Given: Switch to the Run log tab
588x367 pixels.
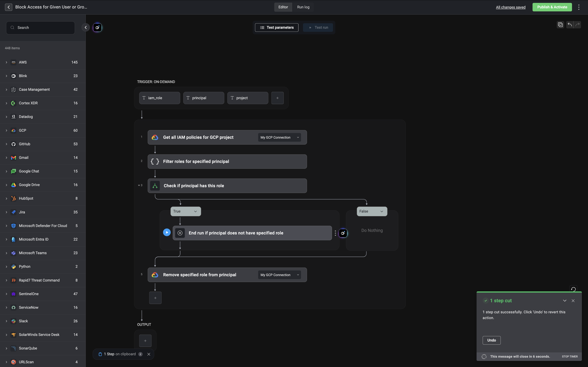Looking at the screenshot, I should coord(303,7).
